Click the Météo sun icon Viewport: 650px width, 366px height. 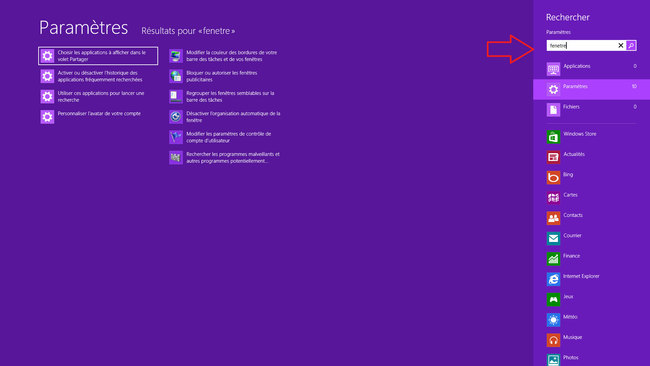(553, 320)
